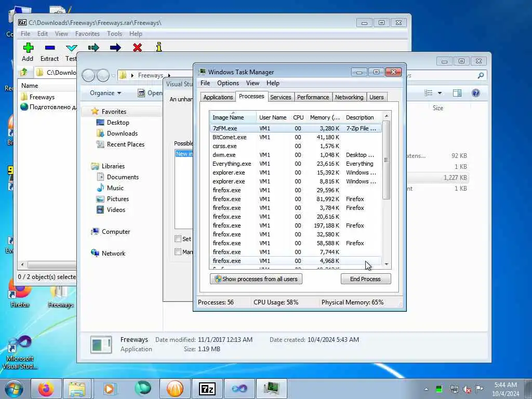Open the view options dropdown arrow in Explorer
Screen dimensions: 532x399
click(x=440, y=93)
